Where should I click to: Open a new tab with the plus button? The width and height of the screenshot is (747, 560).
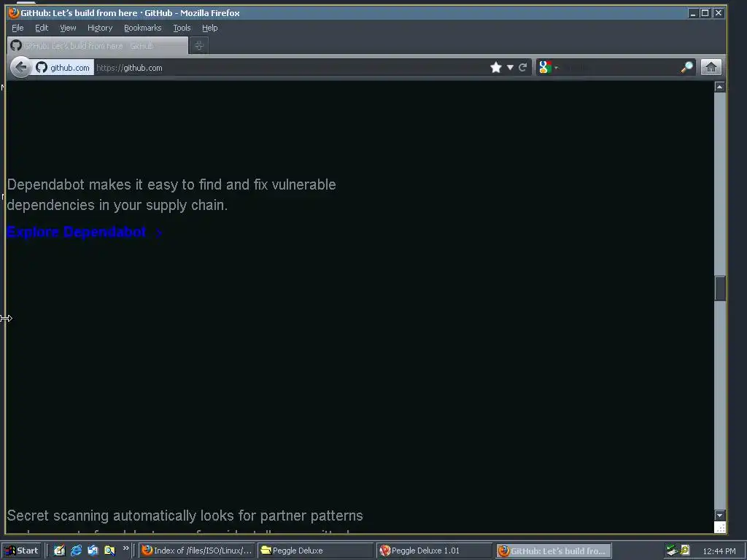click(199, 46)
